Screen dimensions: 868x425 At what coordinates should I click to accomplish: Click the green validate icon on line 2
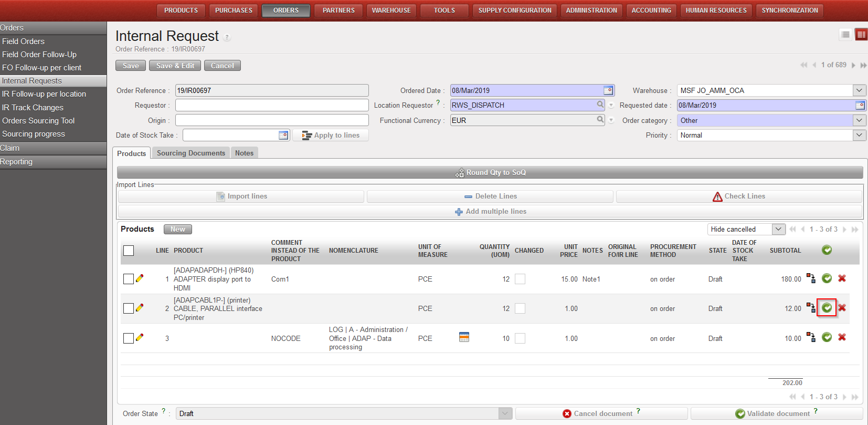pyautogui.click(x=827, y=308)
